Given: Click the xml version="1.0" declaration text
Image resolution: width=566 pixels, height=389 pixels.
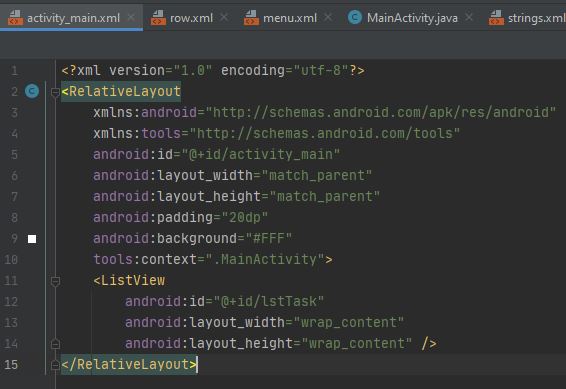Looking at the screenshot, I should 144,70.
